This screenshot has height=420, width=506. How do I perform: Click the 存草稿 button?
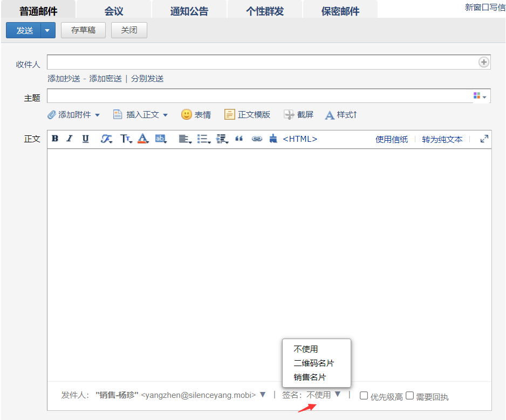83,30
